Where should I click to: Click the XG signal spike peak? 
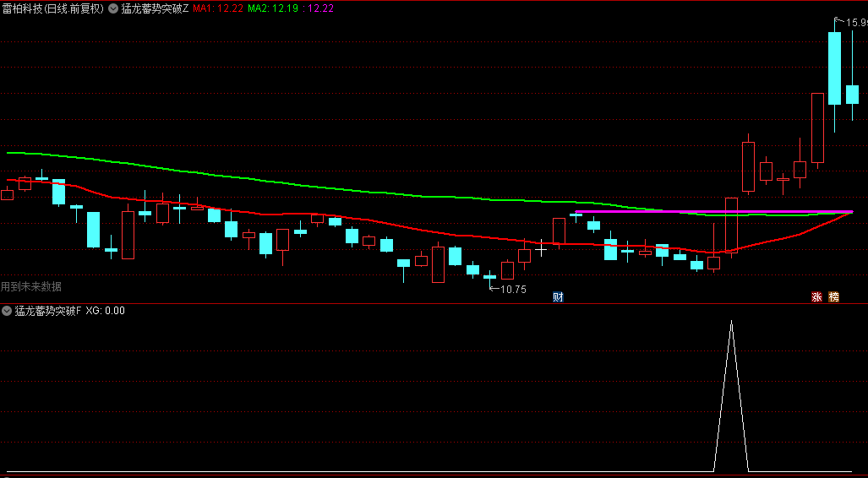coord(731,321)
